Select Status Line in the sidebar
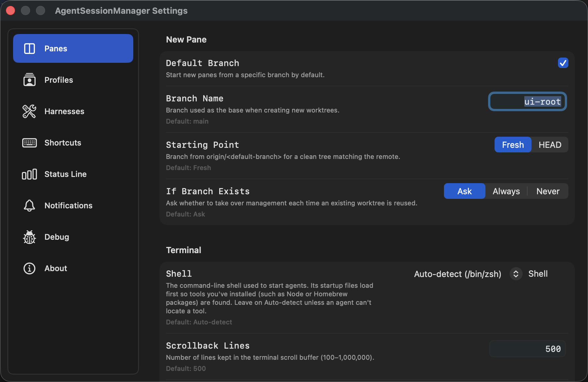This screenshot has height=382, width=588. pyautogui.click(x=73, y=174)
